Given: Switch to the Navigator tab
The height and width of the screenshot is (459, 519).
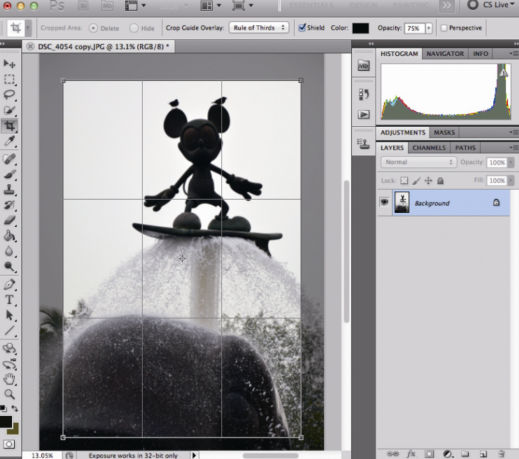Looking at the screenshot, I should pos(445,54).
